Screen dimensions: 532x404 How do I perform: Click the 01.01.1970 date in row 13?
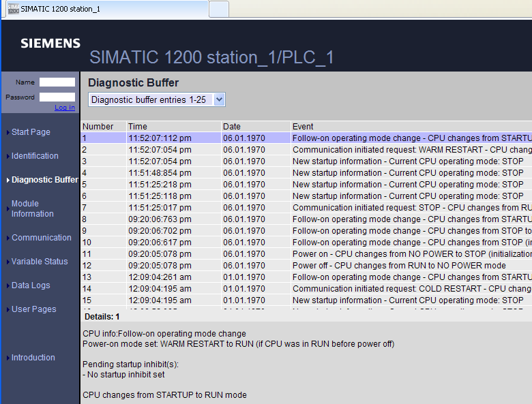click(x=244, y=277)
